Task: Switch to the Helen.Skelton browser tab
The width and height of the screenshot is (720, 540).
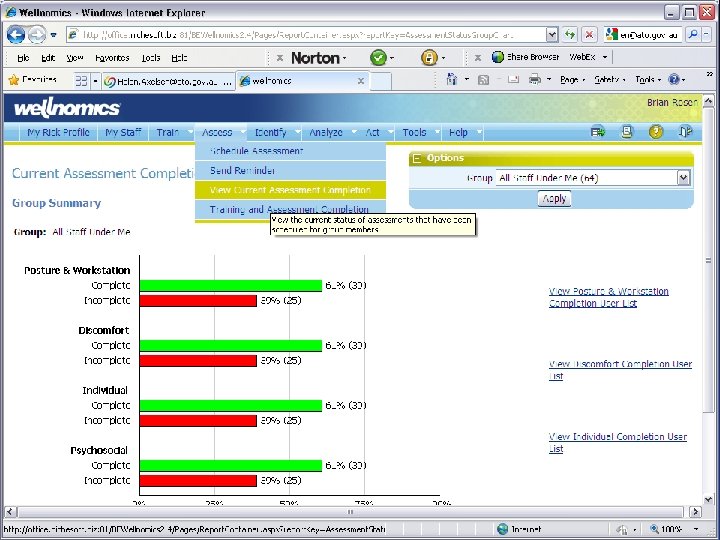Action: point(168,81)
